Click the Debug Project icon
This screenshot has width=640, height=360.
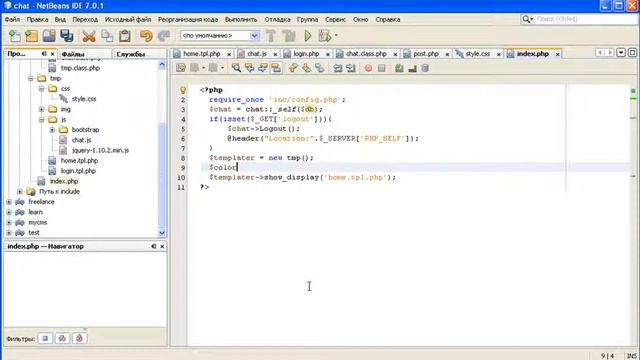pyautogui.click(x=325, y=36)
